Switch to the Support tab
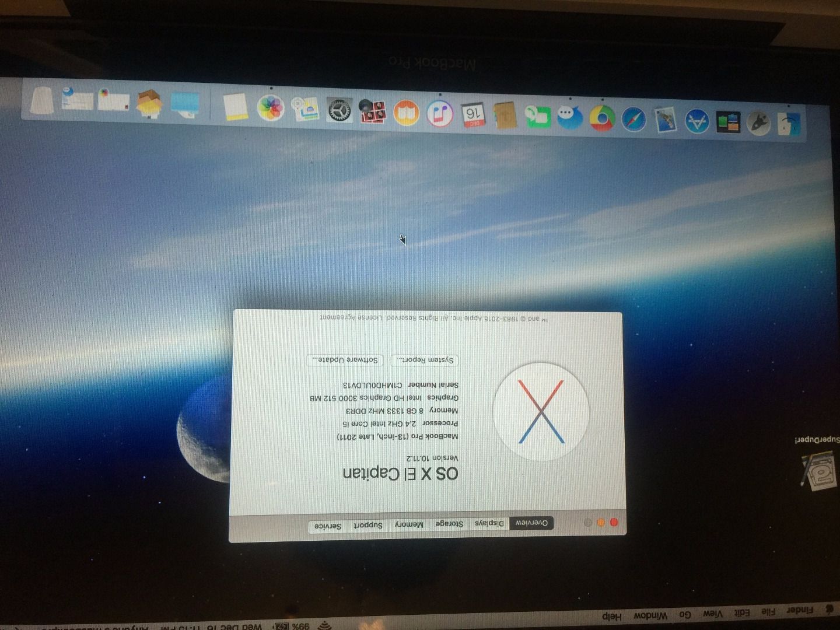This screenshot has width=840, height=630. (x=367, y=525)
